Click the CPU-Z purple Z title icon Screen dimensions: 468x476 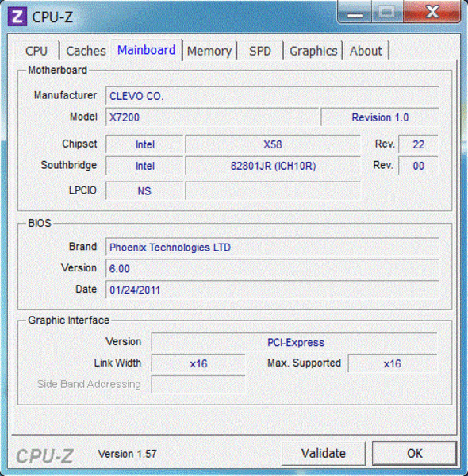click(x=17, y=17)
